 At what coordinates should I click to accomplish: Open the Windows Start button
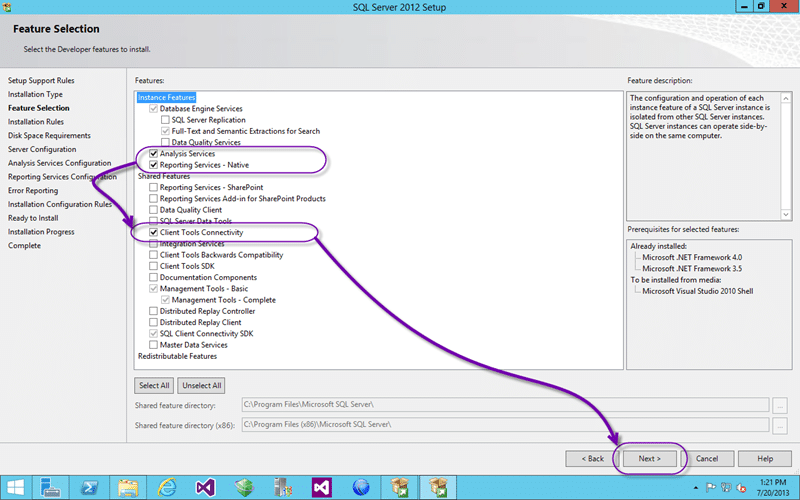click(15, 487)
